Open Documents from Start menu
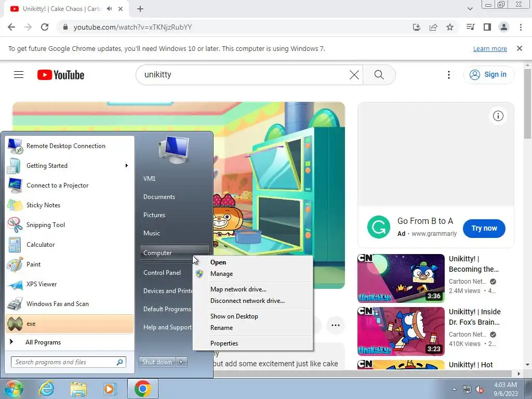Image resolution: width=532 pixels, height=399 pixels. (x=175, y=197)
